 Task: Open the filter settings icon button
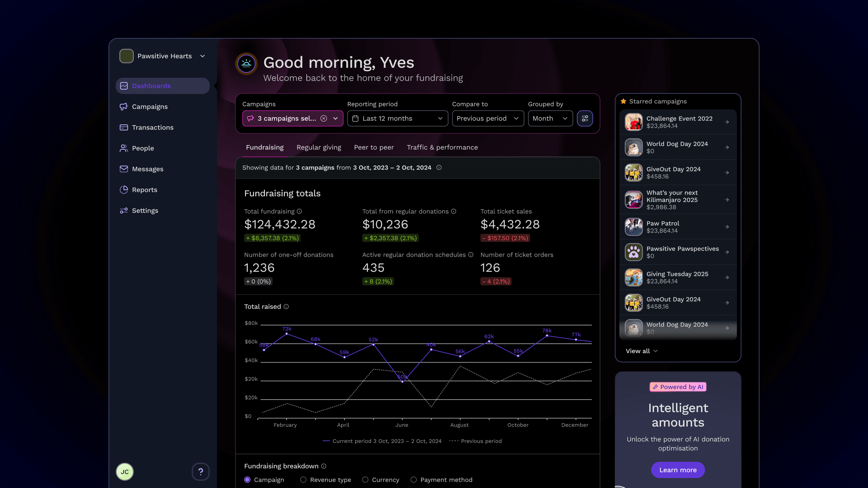point(585,118)
